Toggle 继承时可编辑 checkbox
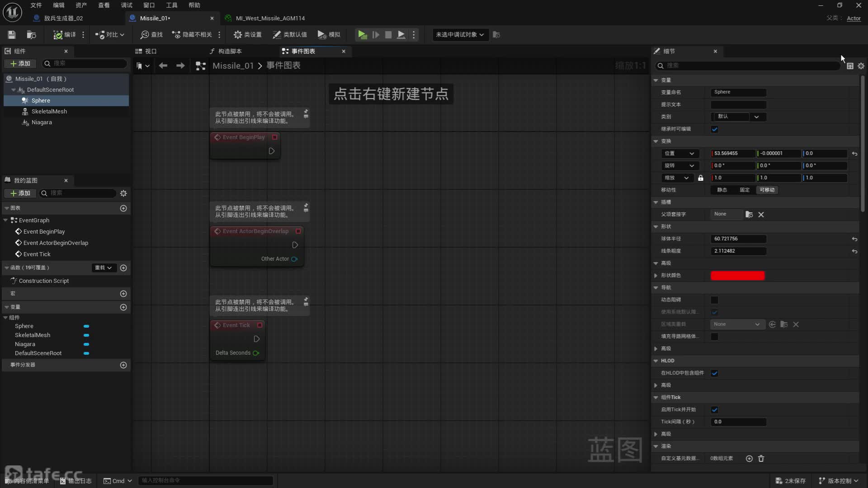Image resolution: width=868 pixels, height=488 pixels. 715,129
